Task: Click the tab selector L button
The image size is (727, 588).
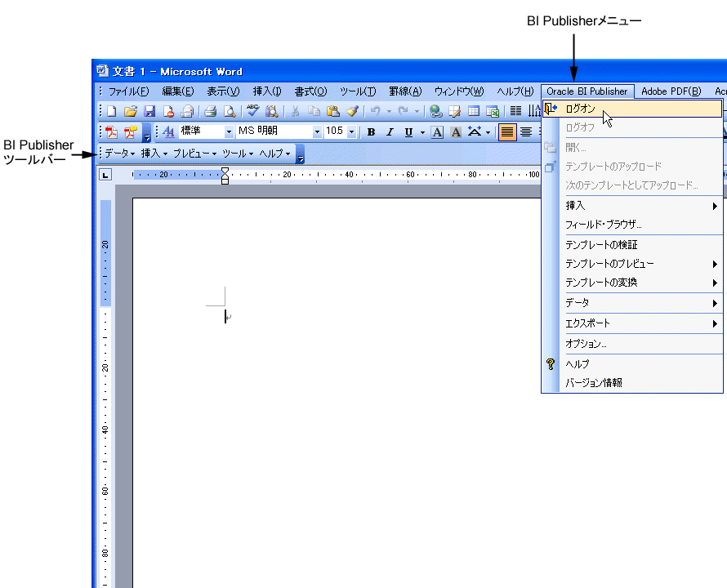Action: [105, 175]
